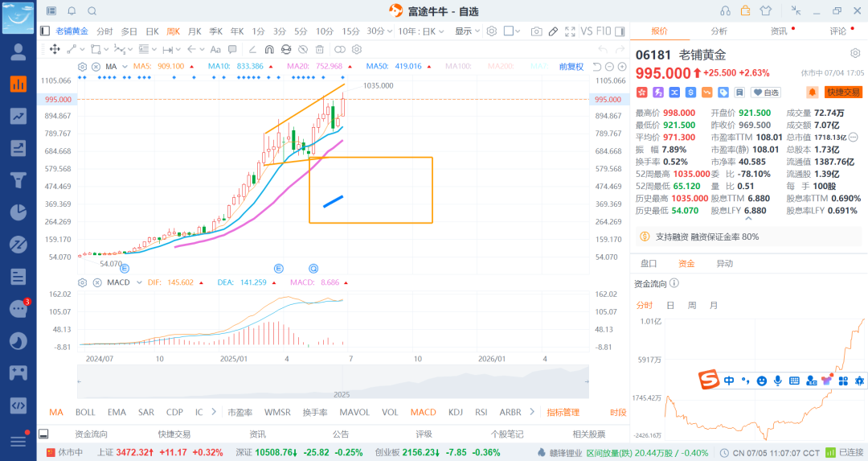
Task: Click the 快捷交易 quick trade button
Action: pyautogui.click(x=843, y=93)
